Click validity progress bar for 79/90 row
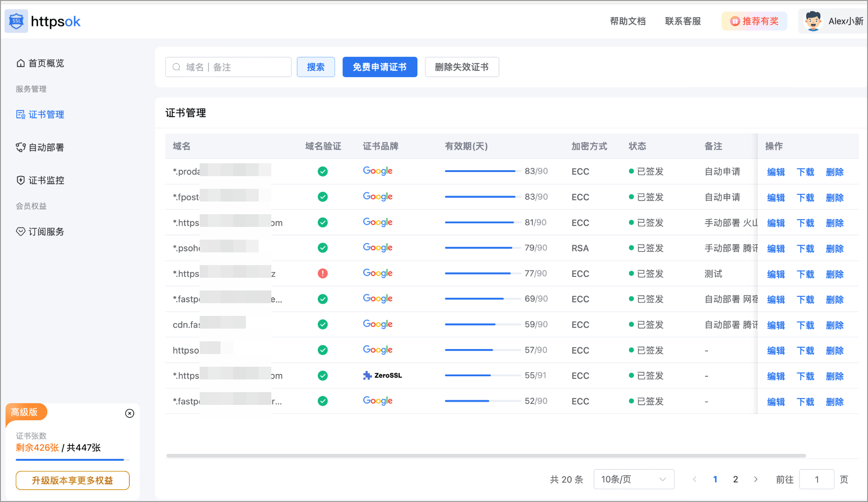Image resolution: width=868 pixels, height=502 pixels. tap(483, 248)
